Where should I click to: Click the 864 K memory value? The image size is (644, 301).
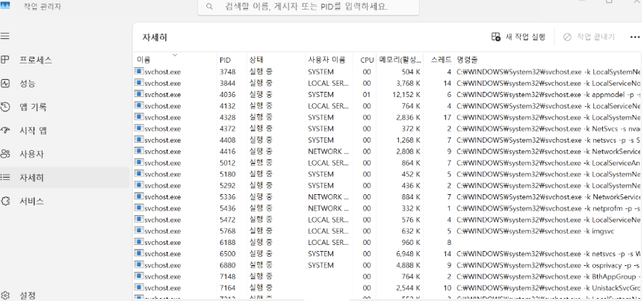410,163
